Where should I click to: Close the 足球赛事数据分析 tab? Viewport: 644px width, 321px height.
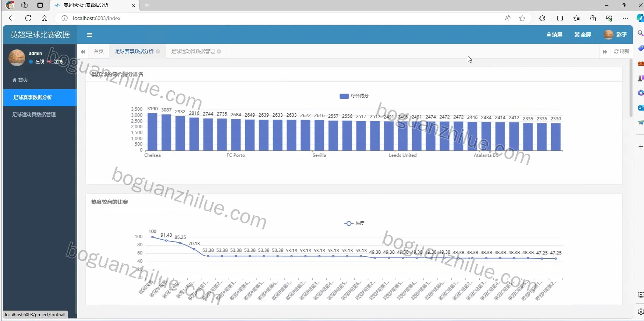click(x=158, y=51)
